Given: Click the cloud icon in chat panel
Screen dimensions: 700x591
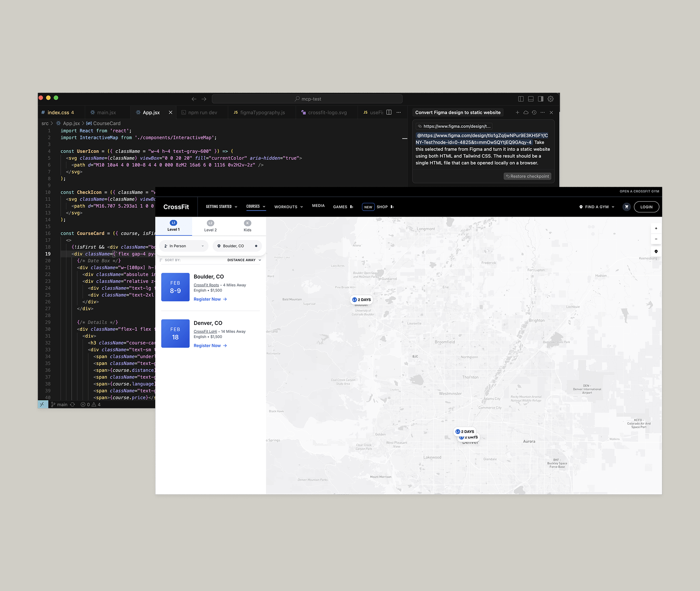Looking at the screenshot, I should [x=526, y=113].
